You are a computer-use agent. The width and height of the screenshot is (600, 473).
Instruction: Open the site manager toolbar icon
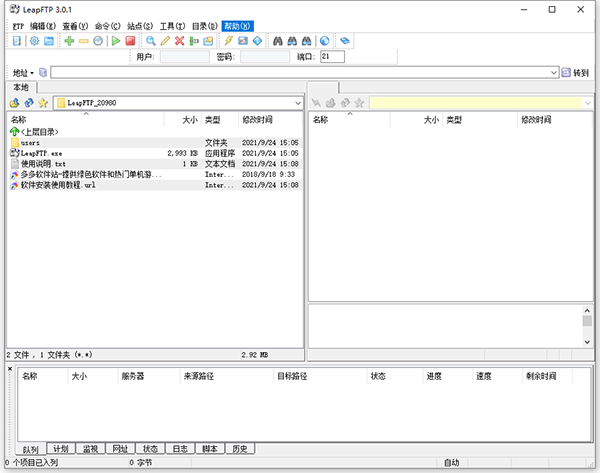click(16, 41)
